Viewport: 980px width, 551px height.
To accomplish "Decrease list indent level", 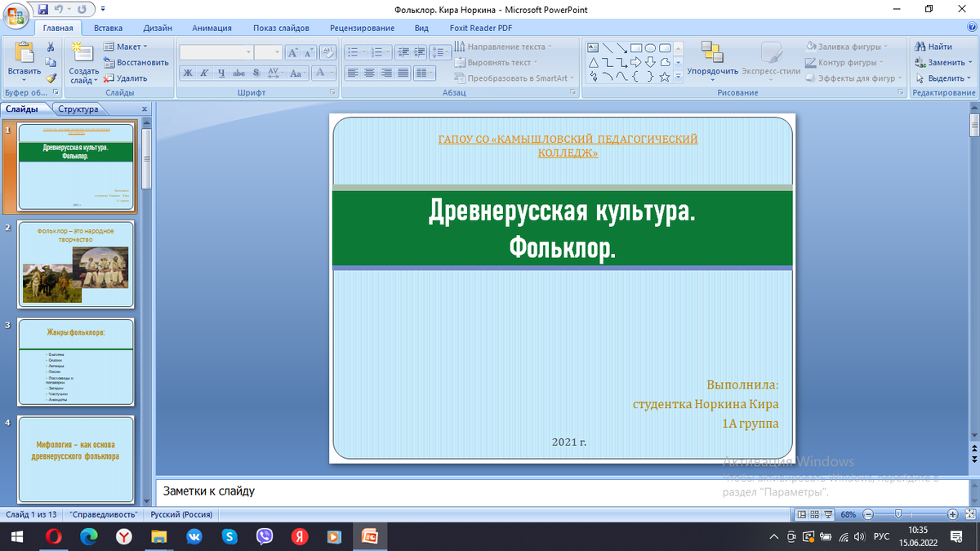I will click(403, 52).
